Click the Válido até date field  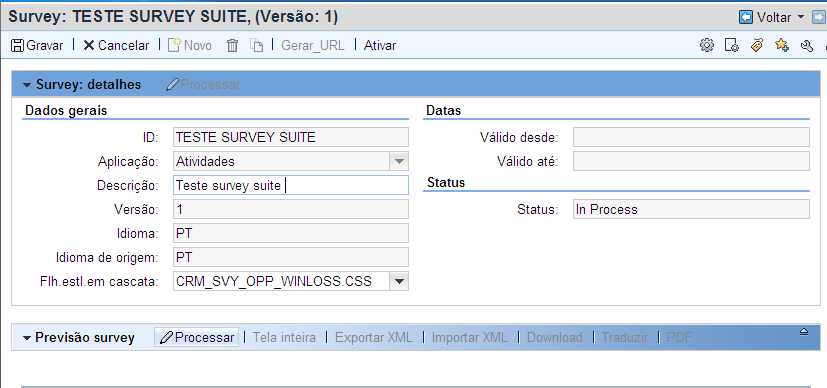(x=691, y=161)
